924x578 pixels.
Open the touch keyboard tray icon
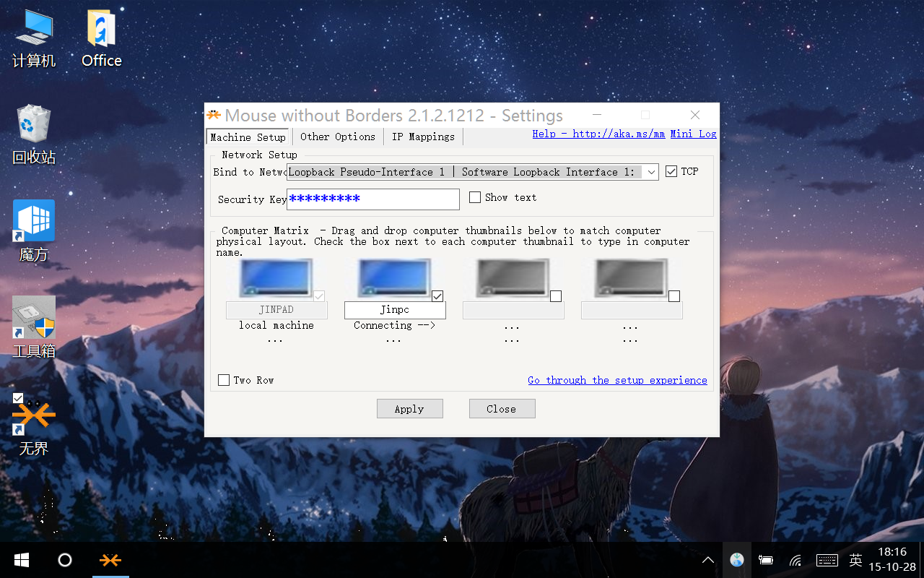[x=827, y=560]
